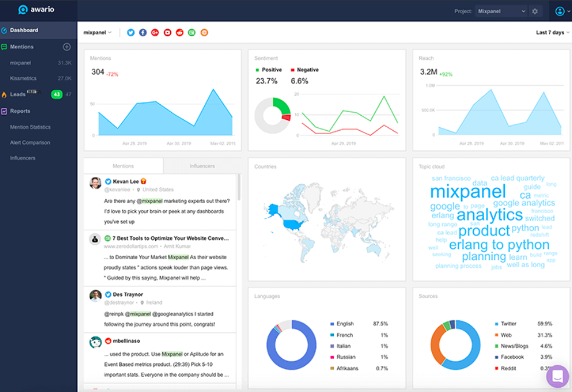Expand the mixpanel alert dropdown
This screenshot has width=572, height=392.
point(98,33)
